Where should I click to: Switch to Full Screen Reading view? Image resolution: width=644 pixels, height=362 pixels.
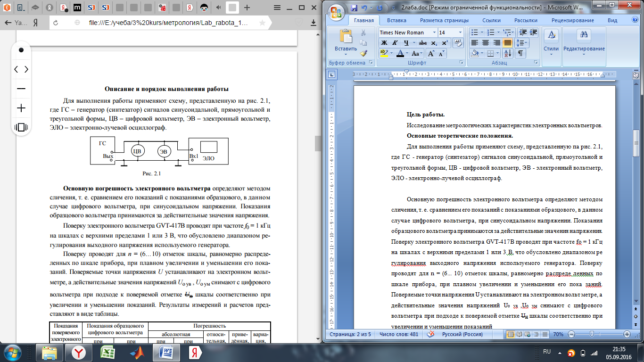(519, 334)
